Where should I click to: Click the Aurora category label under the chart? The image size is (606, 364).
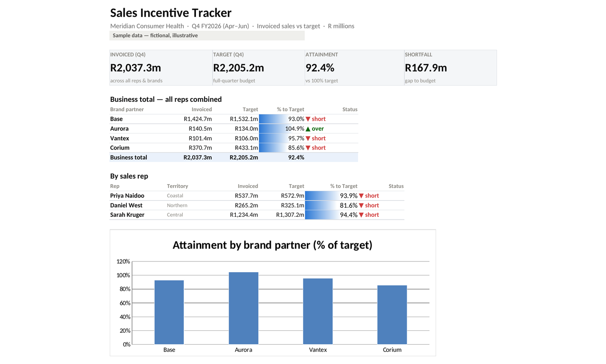(x=243, y=350)
